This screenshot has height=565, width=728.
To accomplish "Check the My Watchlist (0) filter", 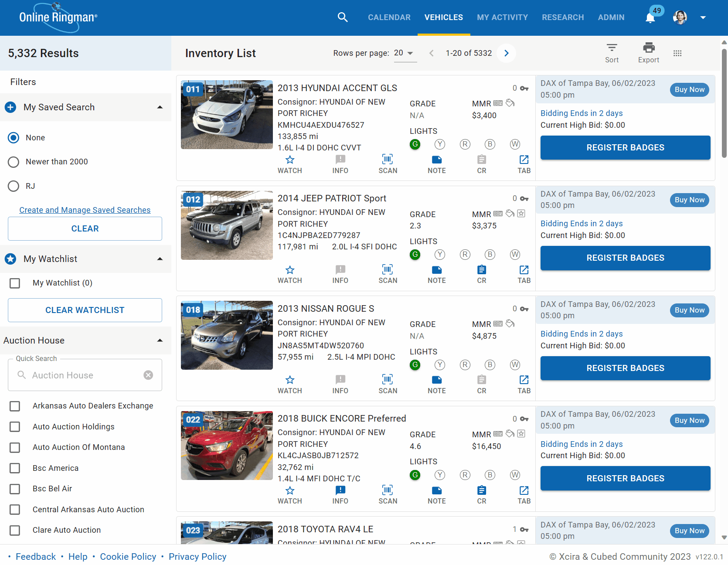I will (x=15, y=283).
